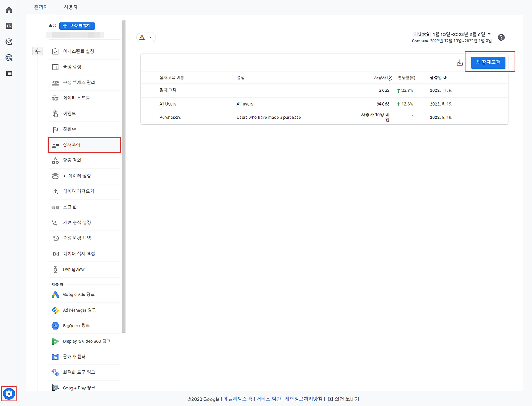
Task: Click description 'Users who have made a purchase'
Action: pyautogui.click(x=269, y=118)
